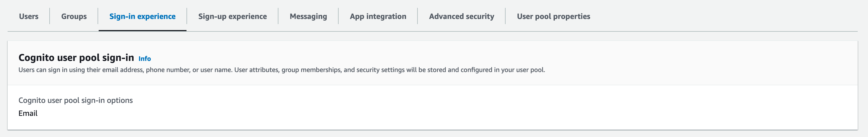Viewport: 868px width, 137px height.
Task: Switch to the Groups tab
Action: click(x=74, y=16)
